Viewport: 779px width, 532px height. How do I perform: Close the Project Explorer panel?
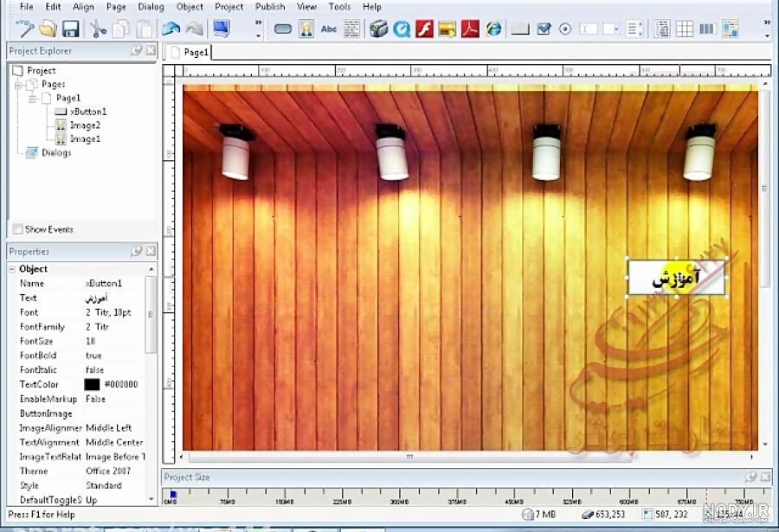pos(151,51)
